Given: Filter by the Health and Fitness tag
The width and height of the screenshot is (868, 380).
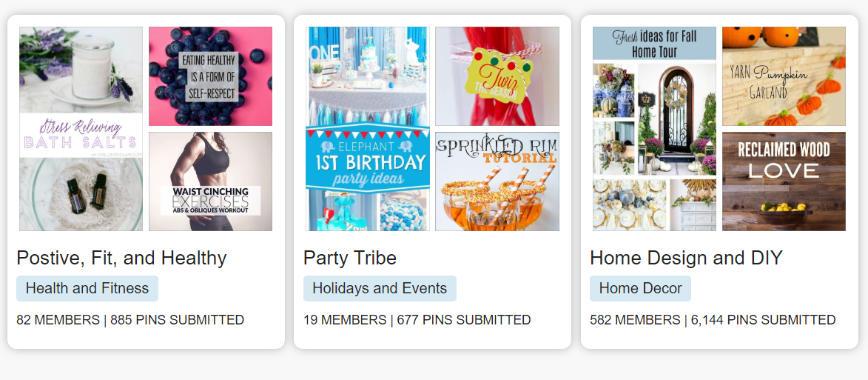Looking at the screenshot, I should (x=87, y=289).
